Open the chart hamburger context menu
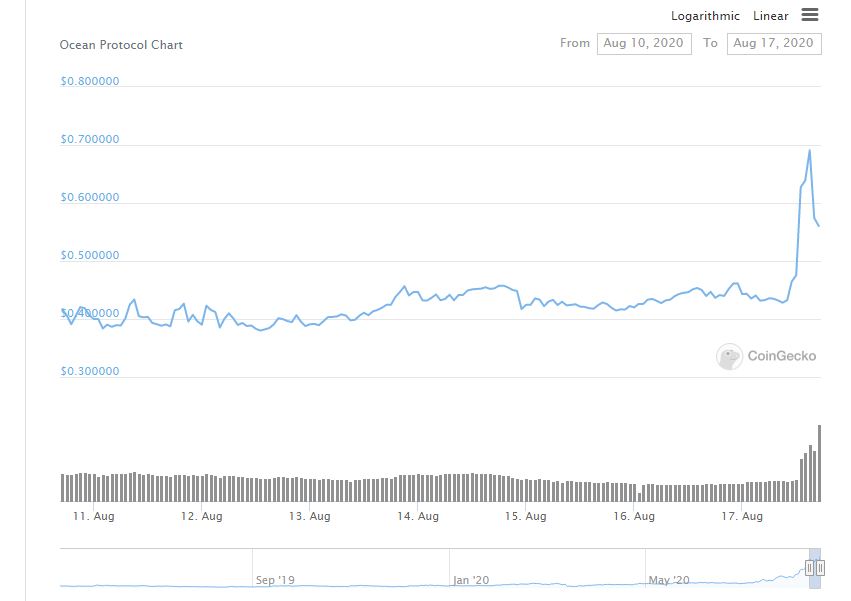 pyautogui.click(x=810, y=15)
